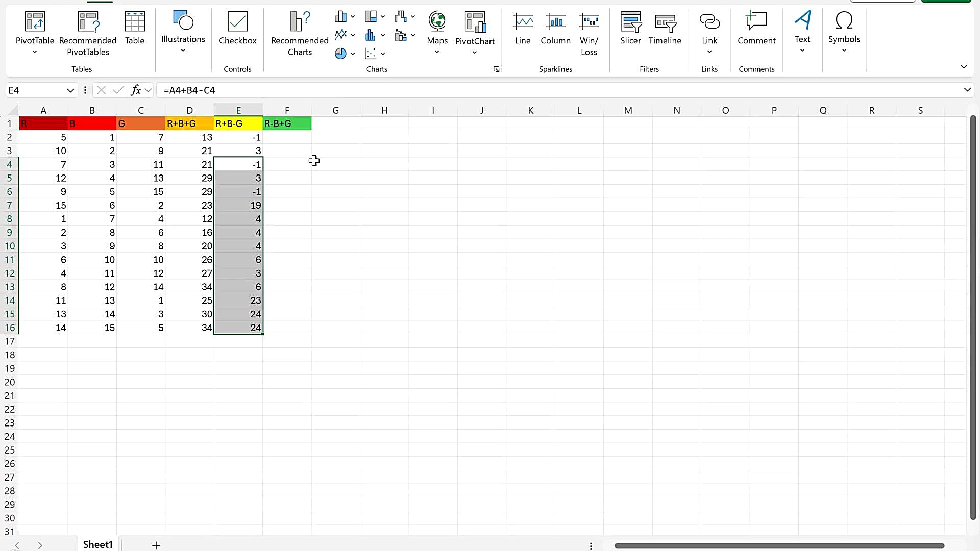
Task: Click the vertical scrollbar
Action: (x=973, y=317)
